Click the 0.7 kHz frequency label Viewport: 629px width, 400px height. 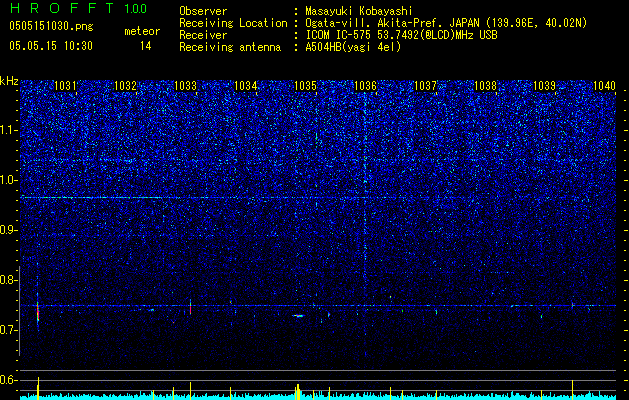pos(9,330)
